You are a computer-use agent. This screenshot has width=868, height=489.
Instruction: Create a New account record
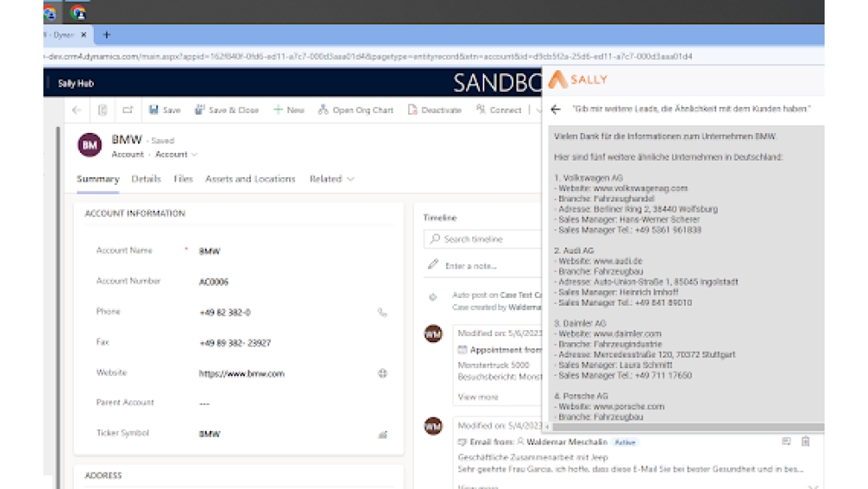pos(289,109)
